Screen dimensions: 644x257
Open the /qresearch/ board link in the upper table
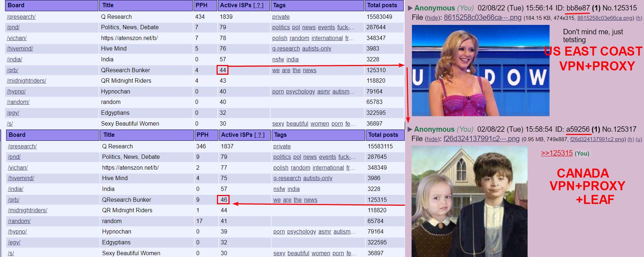[21, 17]
